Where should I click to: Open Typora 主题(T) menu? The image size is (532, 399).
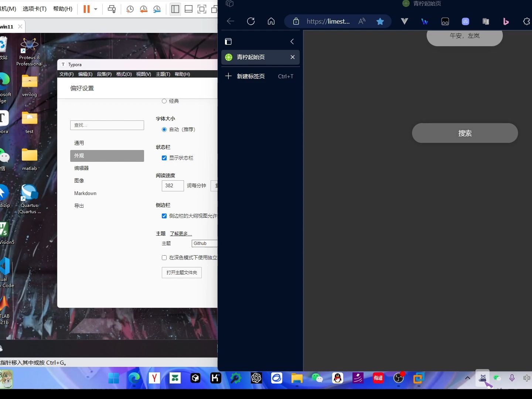[x=163, y=74]
